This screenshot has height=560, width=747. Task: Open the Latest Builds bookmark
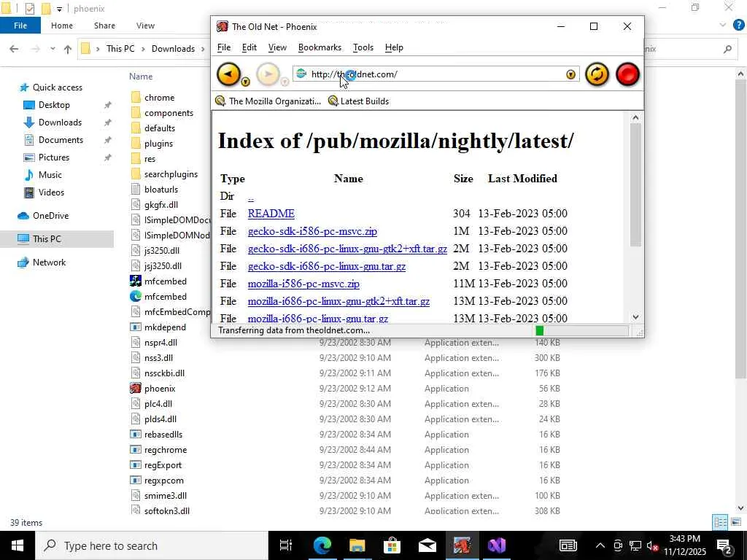pyautogui.click(x=359, y=101)
